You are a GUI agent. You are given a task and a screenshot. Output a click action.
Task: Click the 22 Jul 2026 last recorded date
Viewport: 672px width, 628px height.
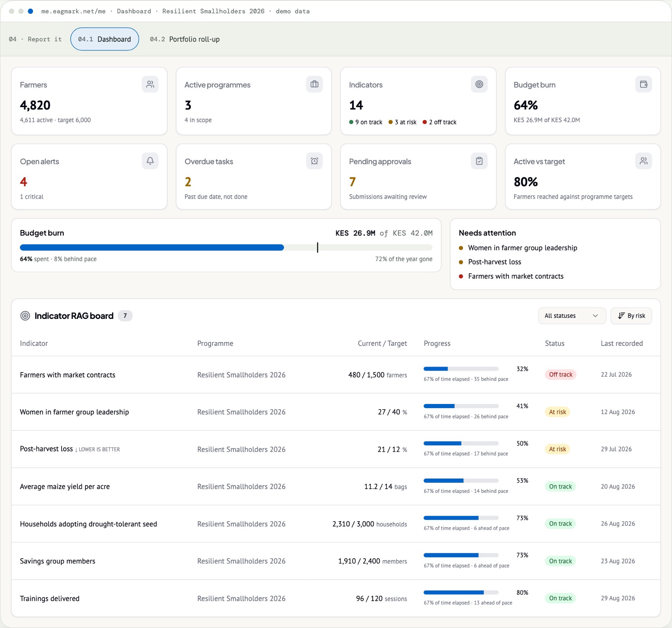(616, 374)
